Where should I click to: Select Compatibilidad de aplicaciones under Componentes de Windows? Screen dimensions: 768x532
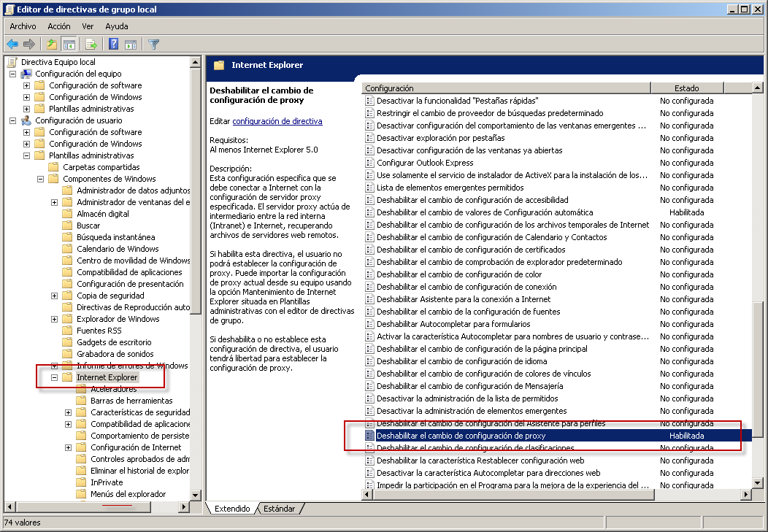pyautogui.click(x=129, y=273)
